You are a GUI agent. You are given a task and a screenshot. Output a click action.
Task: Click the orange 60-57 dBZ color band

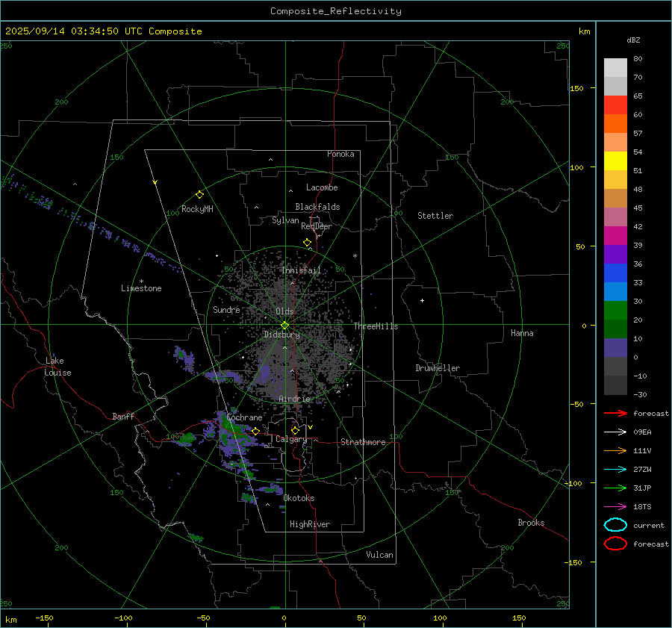[x=615, y=124]
